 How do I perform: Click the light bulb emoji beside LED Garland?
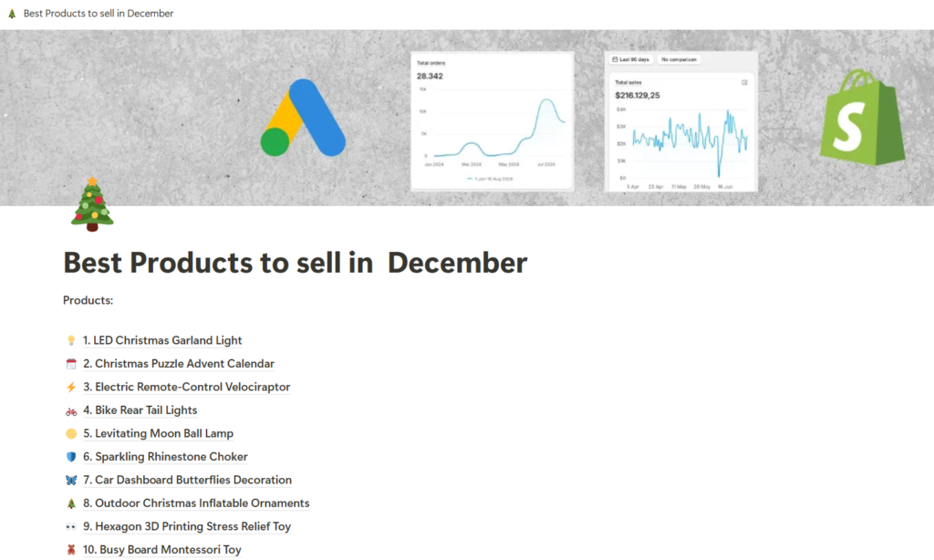point(71,341)
